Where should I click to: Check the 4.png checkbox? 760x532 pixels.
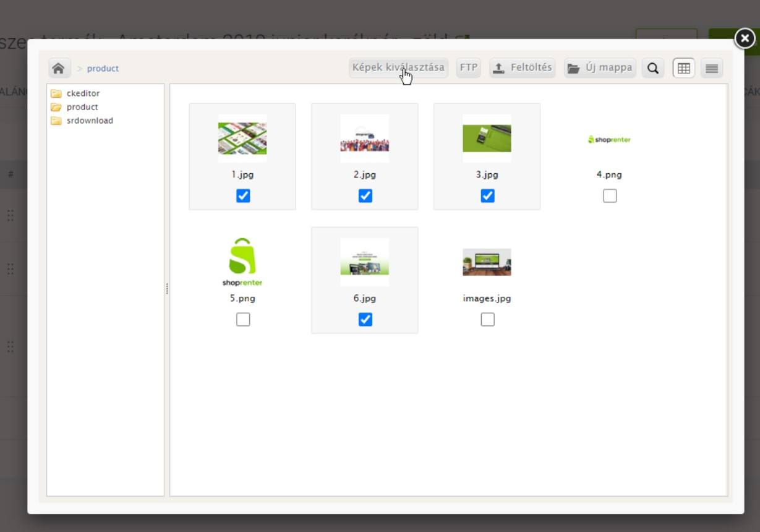[x=610, y=196]
